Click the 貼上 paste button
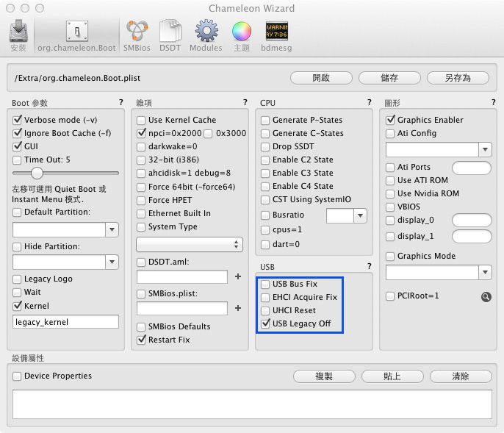Screen dimensions: 504x433 click(x=392, y=376)
